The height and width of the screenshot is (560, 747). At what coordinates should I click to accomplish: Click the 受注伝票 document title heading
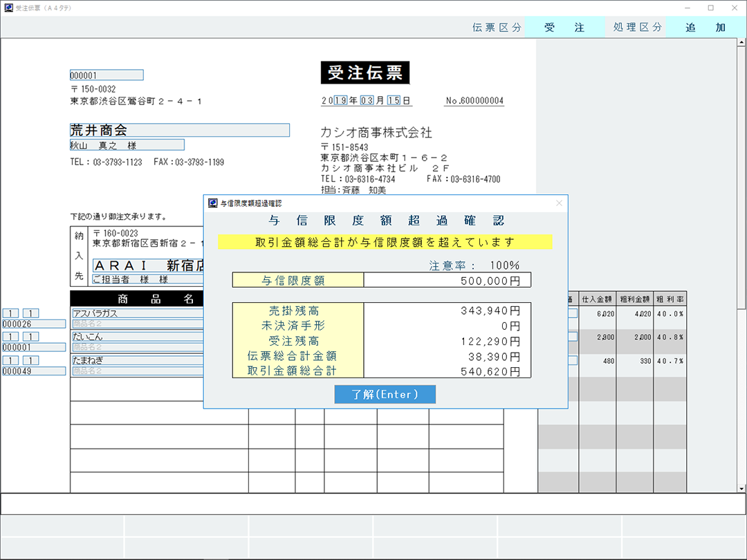tap(365, 73)
